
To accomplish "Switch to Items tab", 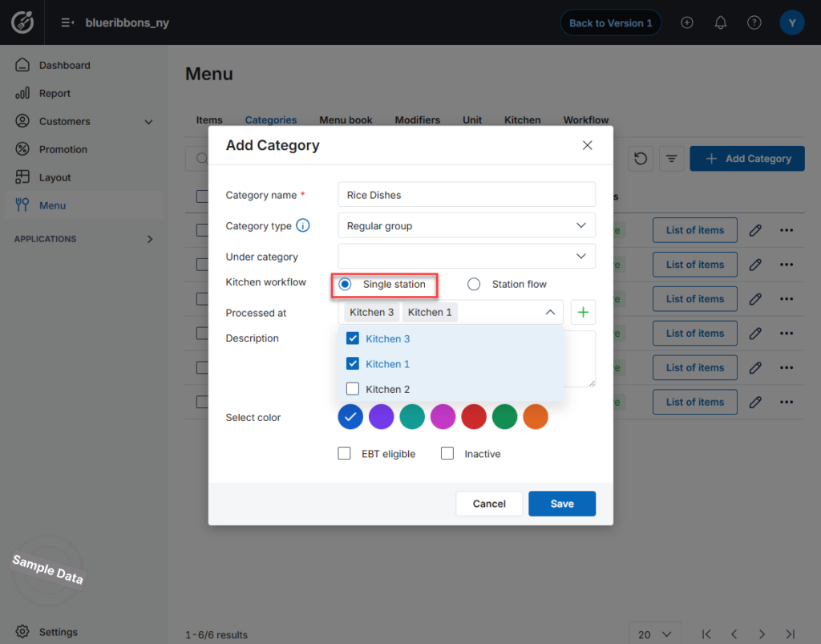I will (209, 120).
